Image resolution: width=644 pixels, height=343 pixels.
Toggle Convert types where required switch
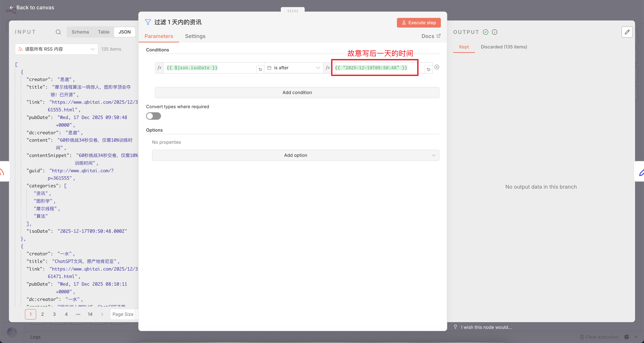154,116
